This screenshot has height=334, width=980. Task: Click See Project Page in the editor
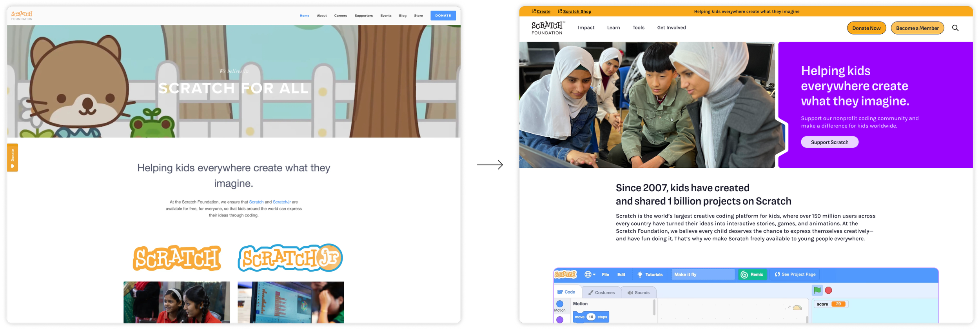click(795, 274)
